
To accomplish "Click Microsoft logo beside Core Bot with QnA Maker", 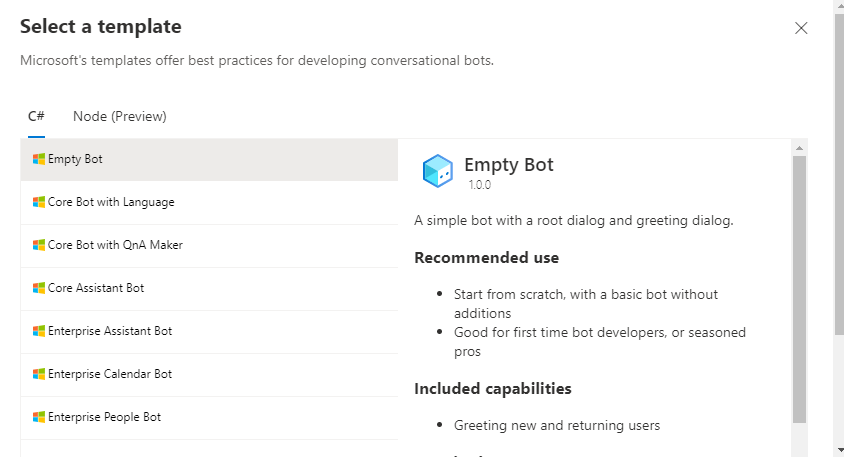I will coord(39,245).
